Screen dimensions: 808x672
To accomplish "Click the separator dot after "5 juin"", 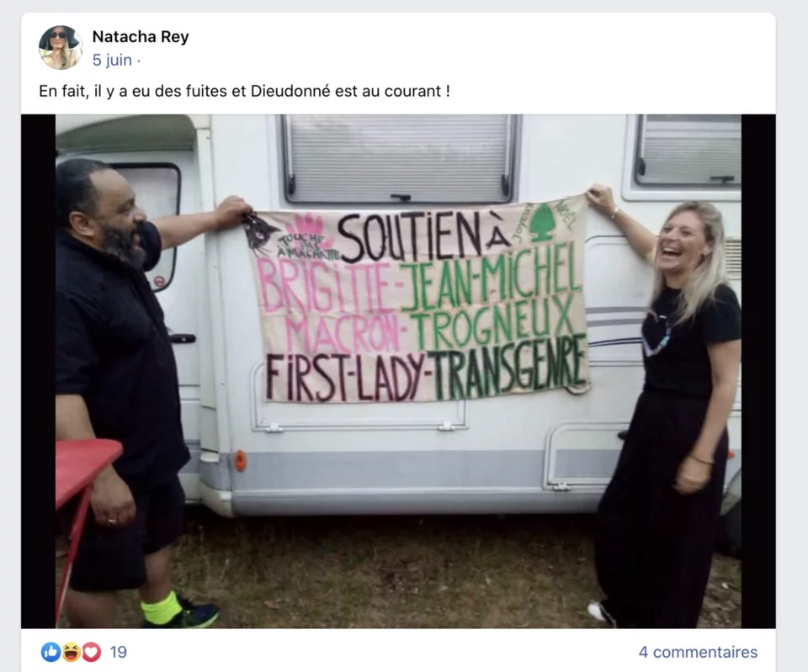I will [139, 61].
